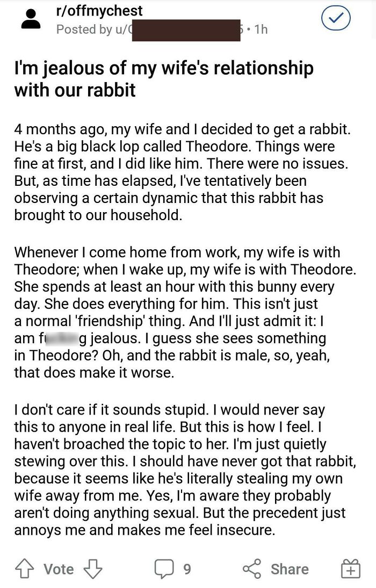
Task: Open the poster's profile avatar icon
Action: [31, 19]
